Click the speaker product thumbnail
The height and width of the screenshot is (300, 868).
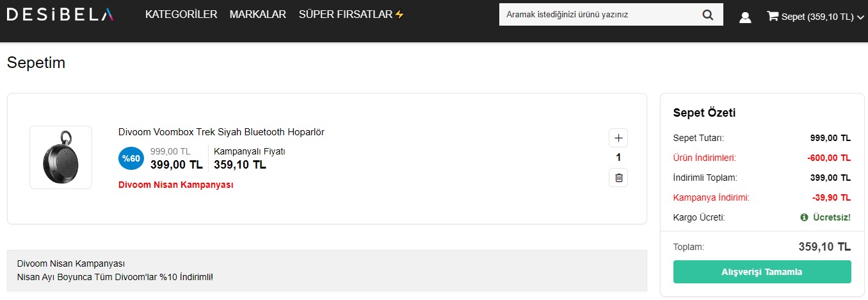(x=61, y=158)
